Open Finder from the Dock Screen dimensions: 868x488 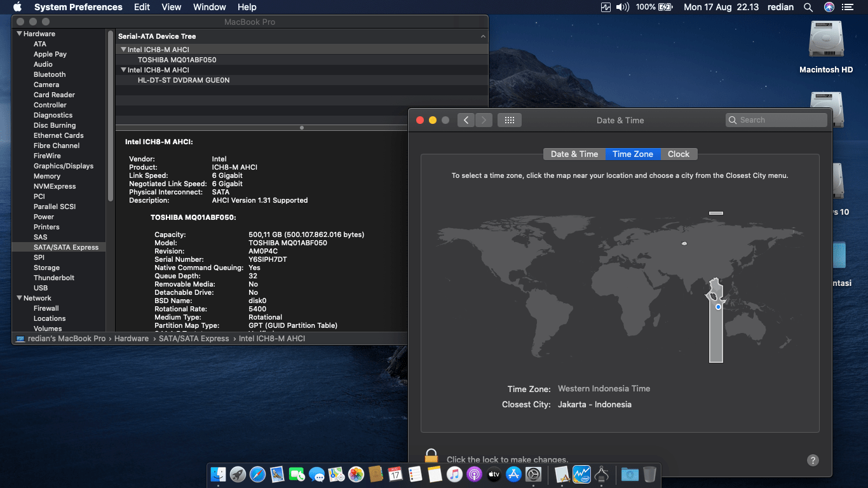click(219, 474)
